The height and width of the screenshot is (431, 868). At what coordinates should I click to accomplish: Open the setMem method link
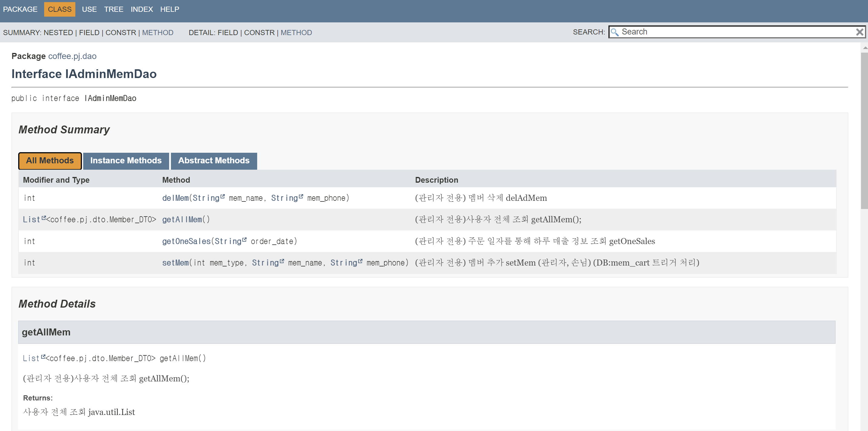[x=175, y=263]
